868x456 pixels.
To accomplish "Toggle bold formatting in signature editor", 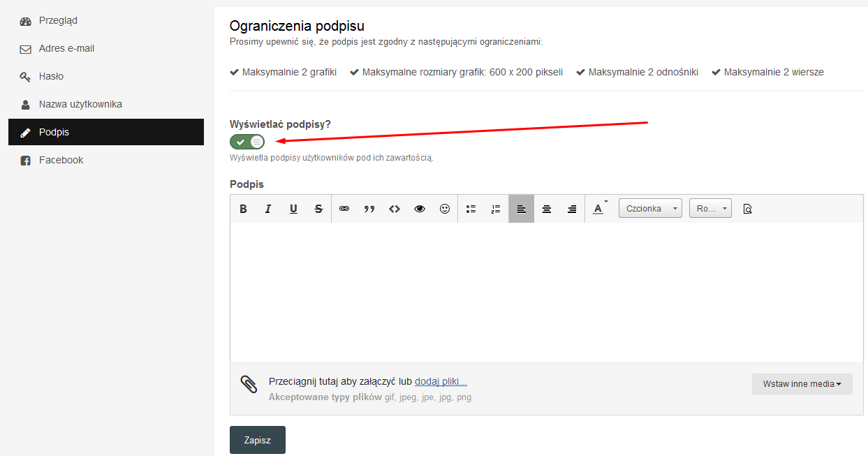I will [243, 209].
